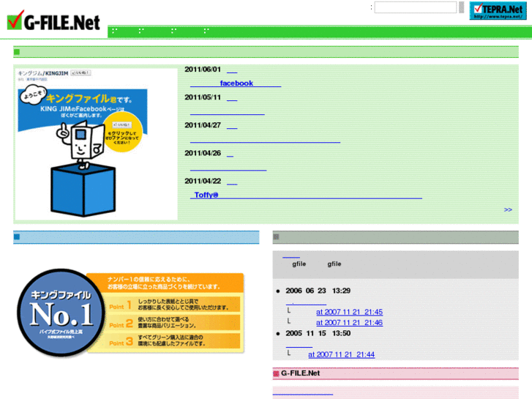The height and width of the screenshot is (399, 532).
Task: Click the 2011/06/01 news date
Action: (x=203, y=70)
